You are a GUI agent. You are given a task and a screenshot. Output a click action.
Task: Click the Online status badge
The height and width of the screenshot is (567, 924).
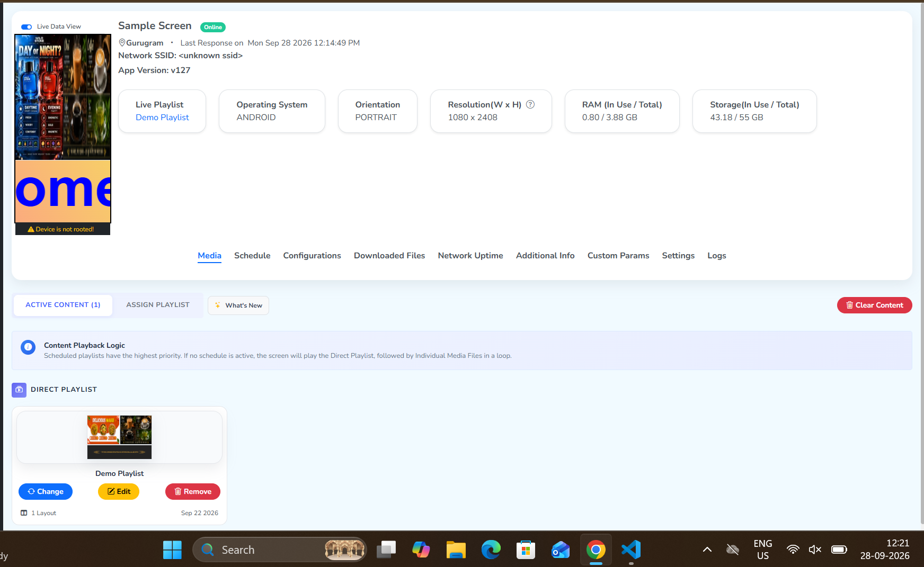pyautogui.click(x=213, y=27)
